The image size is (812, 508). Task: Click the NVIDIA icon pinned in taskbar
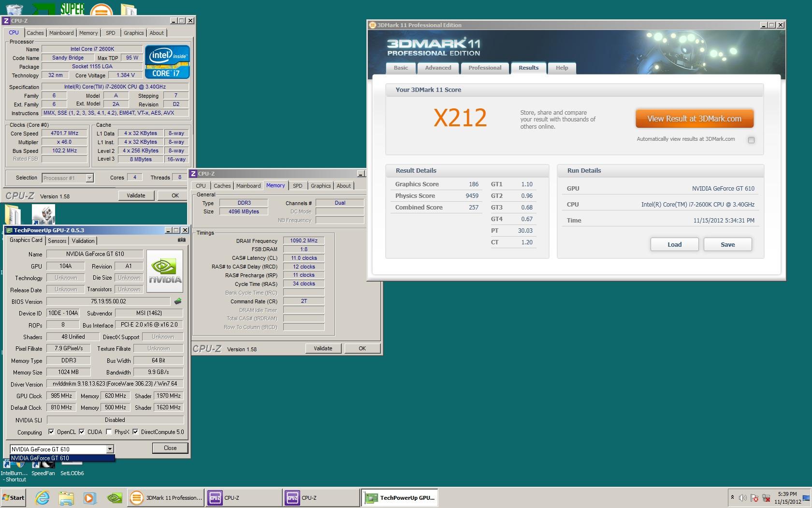(x=115, y=497)
